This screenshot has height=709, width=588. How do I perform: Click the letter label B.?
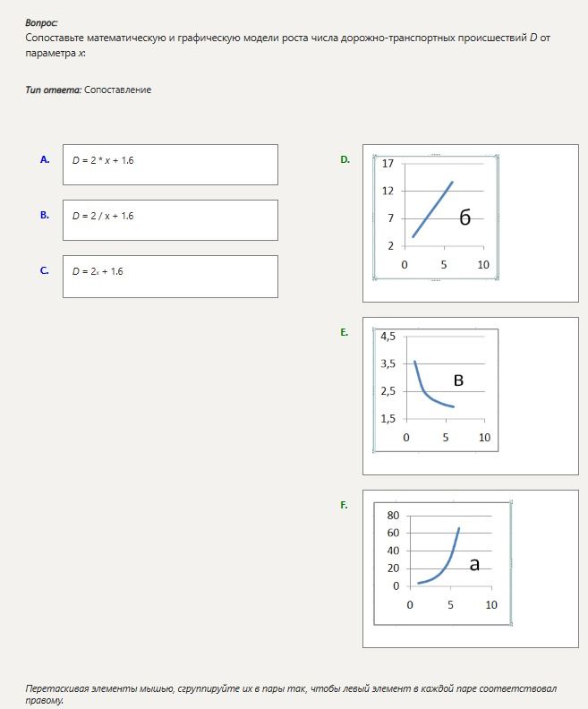click(44, 215)
